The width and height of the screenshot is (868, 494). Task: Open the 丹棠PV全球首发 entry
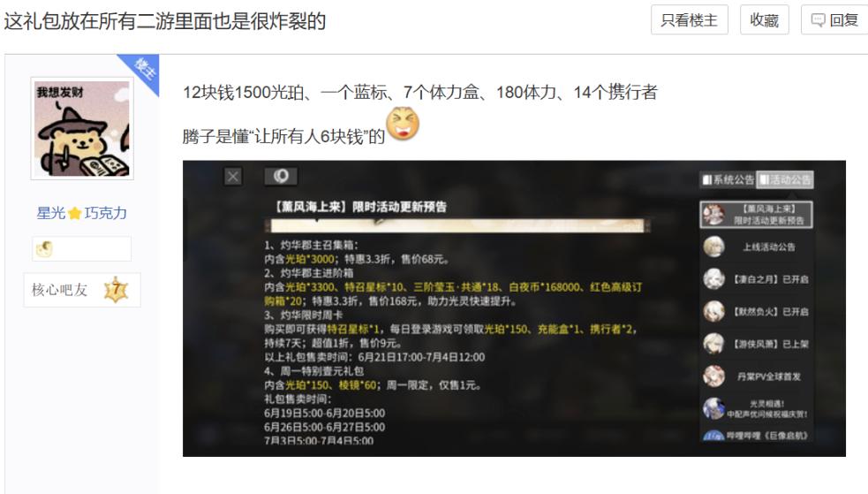coord(756,376)
